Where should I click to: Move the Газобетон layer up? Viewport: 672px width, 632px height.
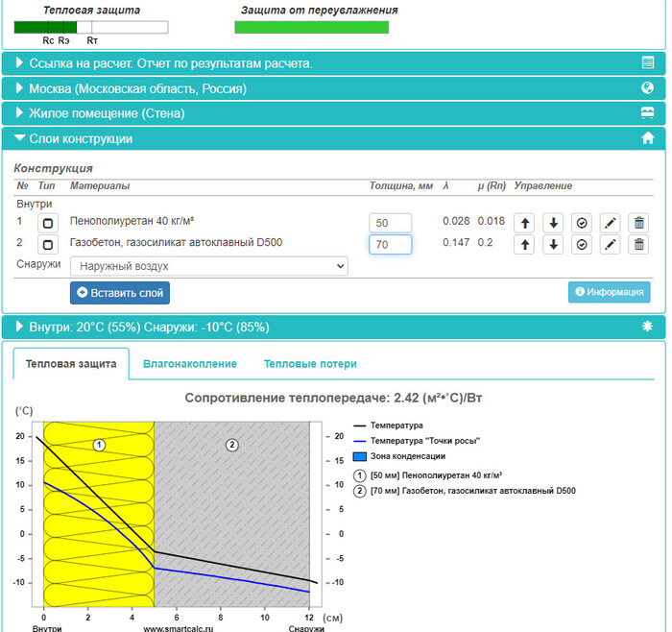(x=526, y=244)
